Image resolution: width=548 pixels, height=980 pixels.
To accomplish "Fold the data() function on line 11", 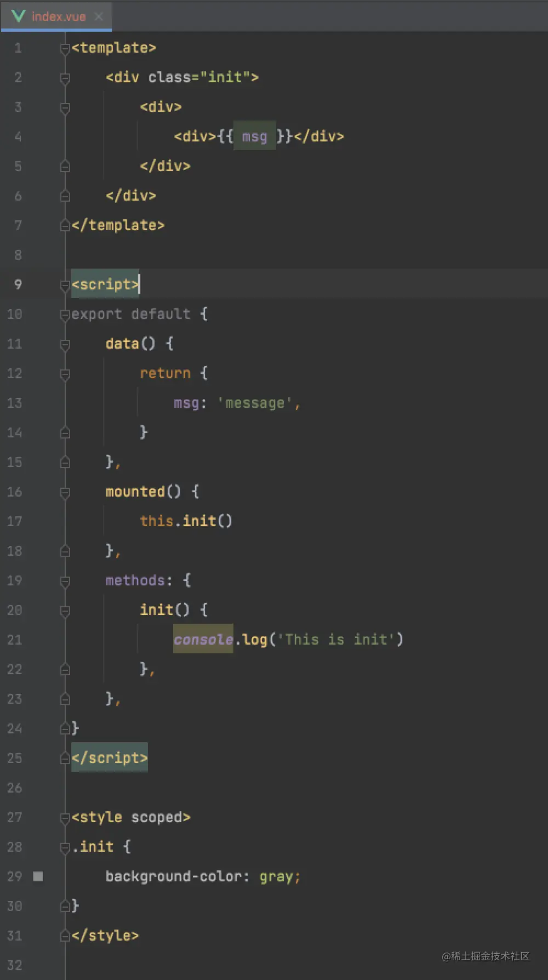I will tap(65, 344).
